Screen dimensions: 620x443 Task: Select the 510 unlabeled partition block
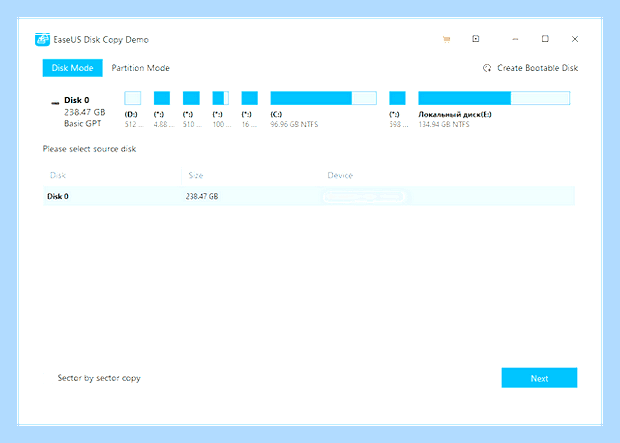(191, 98)
